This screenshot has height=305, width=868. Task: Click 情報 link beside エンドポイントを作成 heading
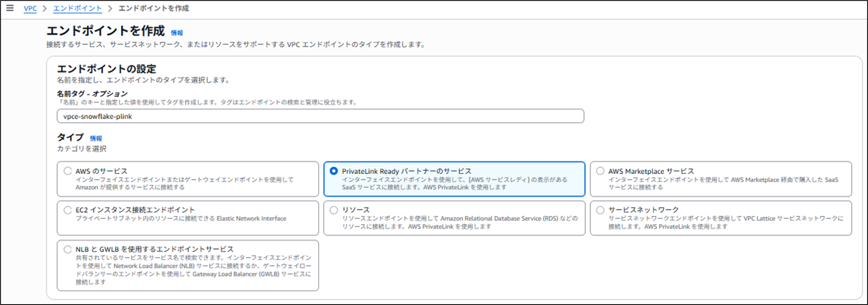coord(177,33)
